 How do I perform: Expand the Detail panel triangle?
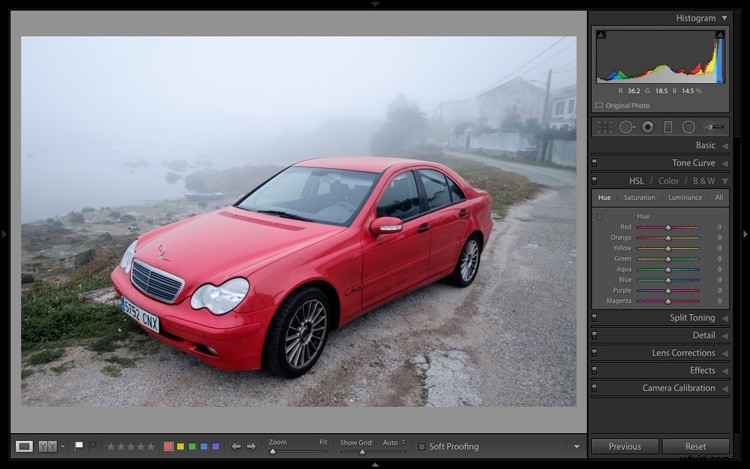point(725,336)
